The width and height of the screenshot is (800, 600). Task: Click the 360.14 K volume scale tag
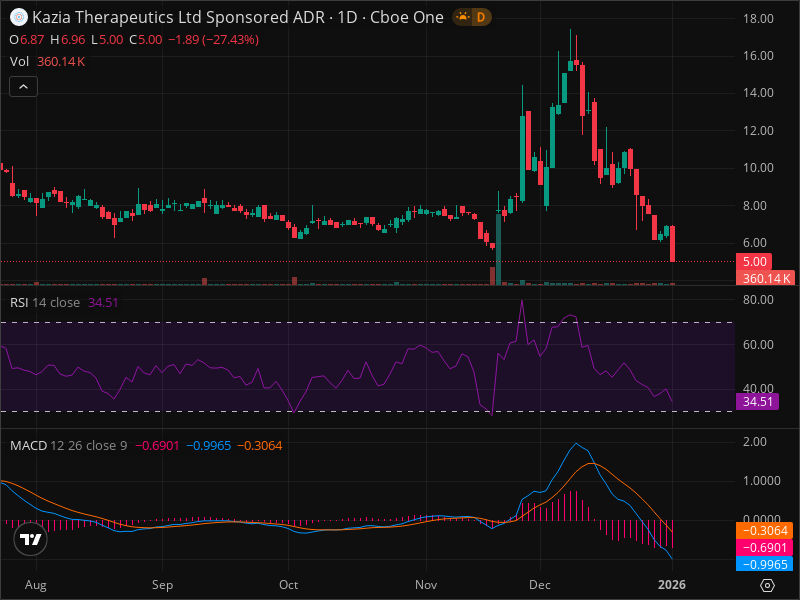766,279
